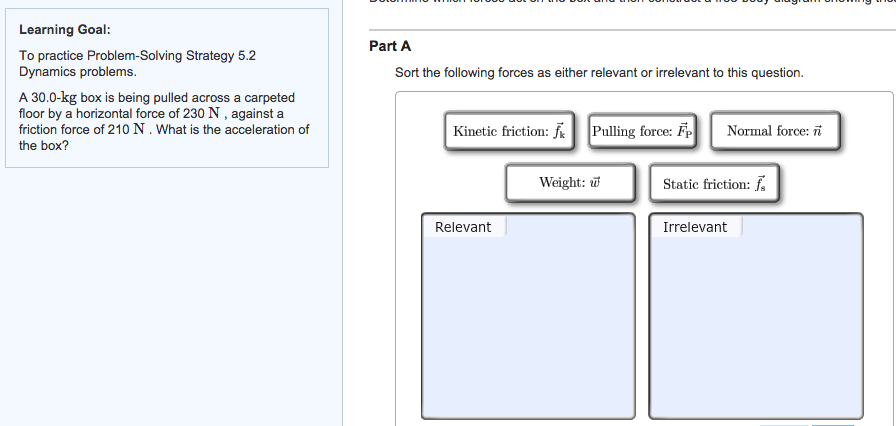The height and width of the screenshot is (426, 896).
Task: Click the 'Problem-Solving Strategy 5.2' text
Action: click(x=171, y=56)
